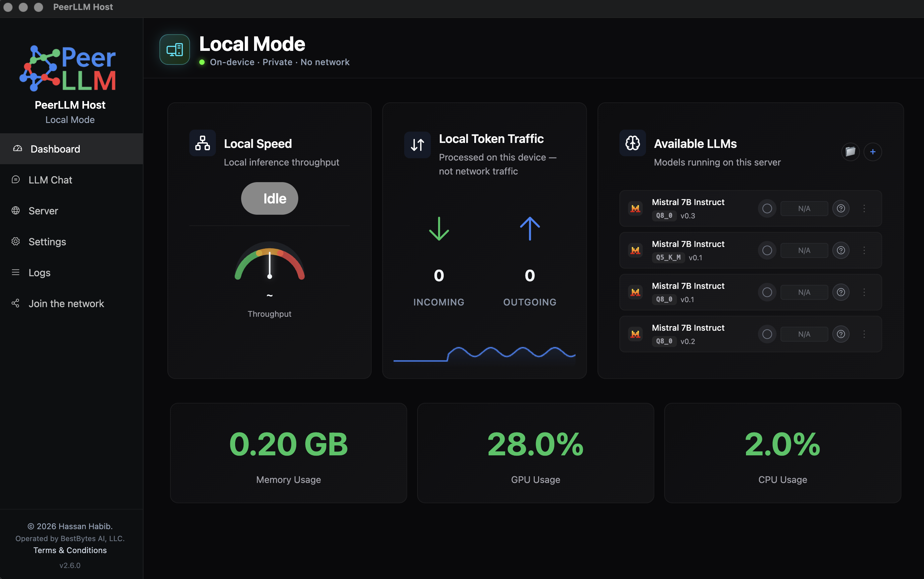Open the Settings page

pos(71,242)
